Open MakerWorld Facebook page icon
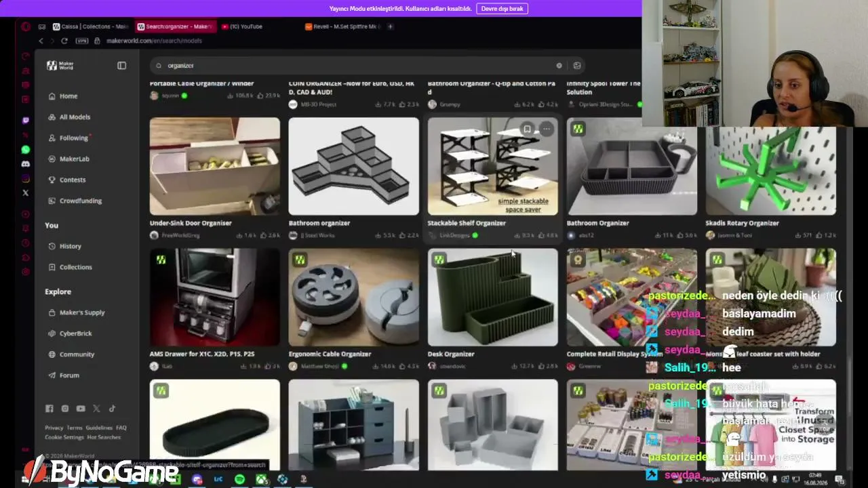Screen dimensions: 868x488 click(x=50, y=409)
